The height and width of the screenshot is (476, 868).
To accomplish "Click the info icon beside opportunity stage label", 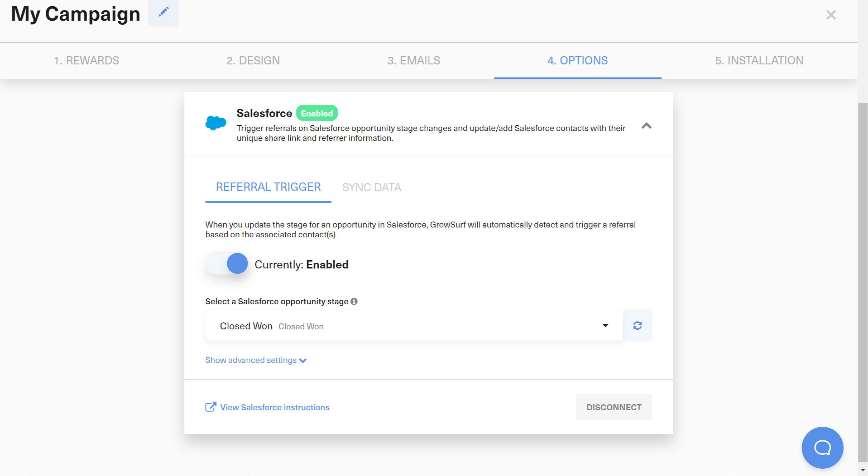I will pyautogui.click(x=354, y=301).
